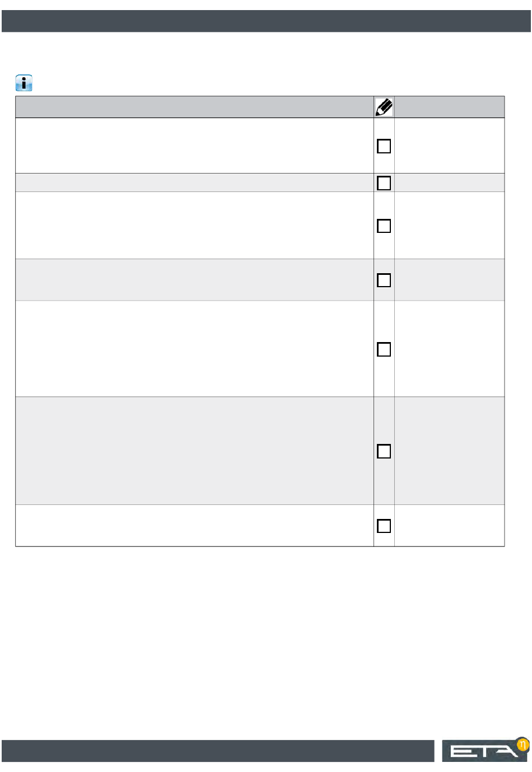Image resolution: width=532 pixels, height=772 pixels.
Task: Click the grey header cell left of the pencil icon
Action: (x=194, y=107)
